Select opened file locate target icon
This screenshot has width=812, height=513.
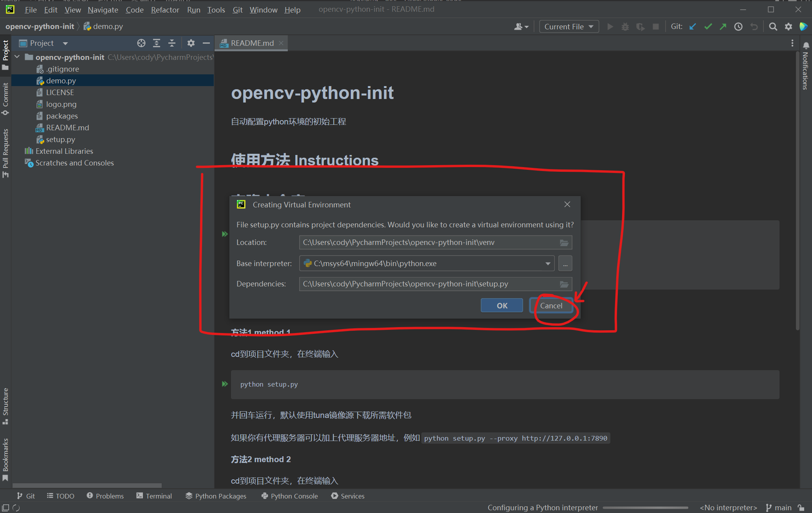pos(141,43)
